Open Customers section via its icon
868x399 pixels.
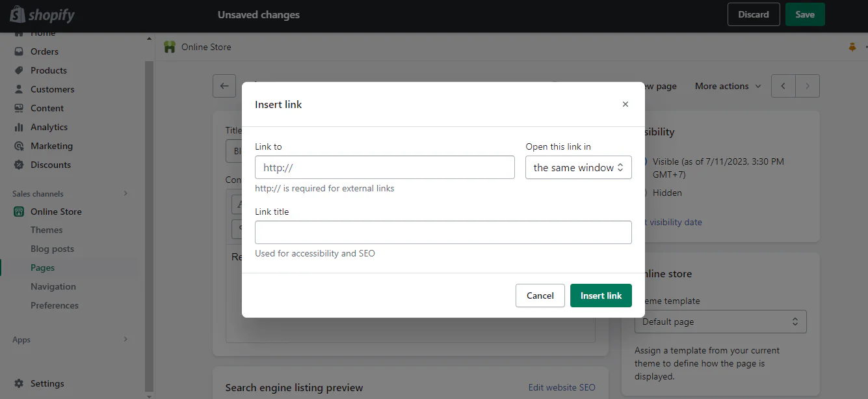point(19,89)
